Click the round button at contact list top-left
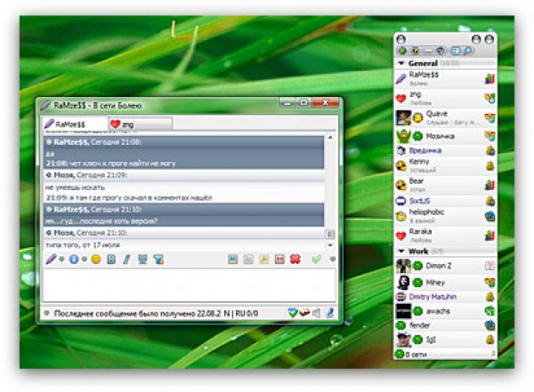The height and width of the screenshot is (392, 534). [401, 39]
